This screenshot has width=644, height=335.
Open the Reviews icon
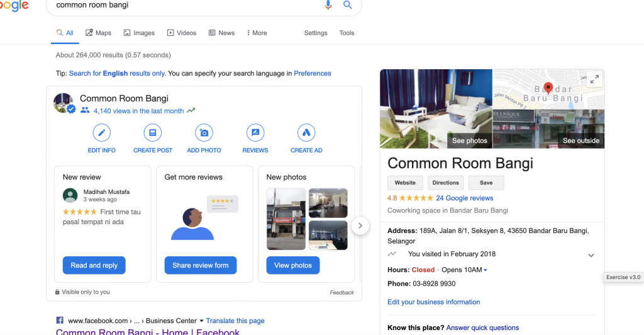pyautogui.click(x=255, y=133)
